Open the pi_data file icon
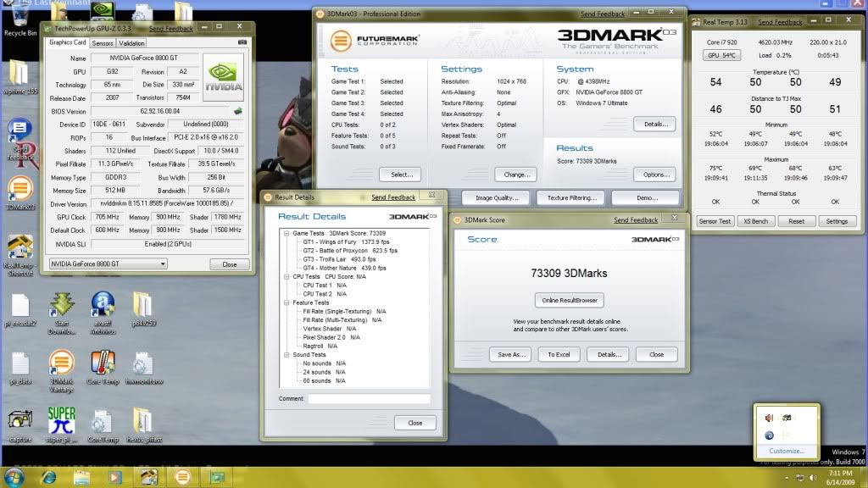 (x=20, y=368)
